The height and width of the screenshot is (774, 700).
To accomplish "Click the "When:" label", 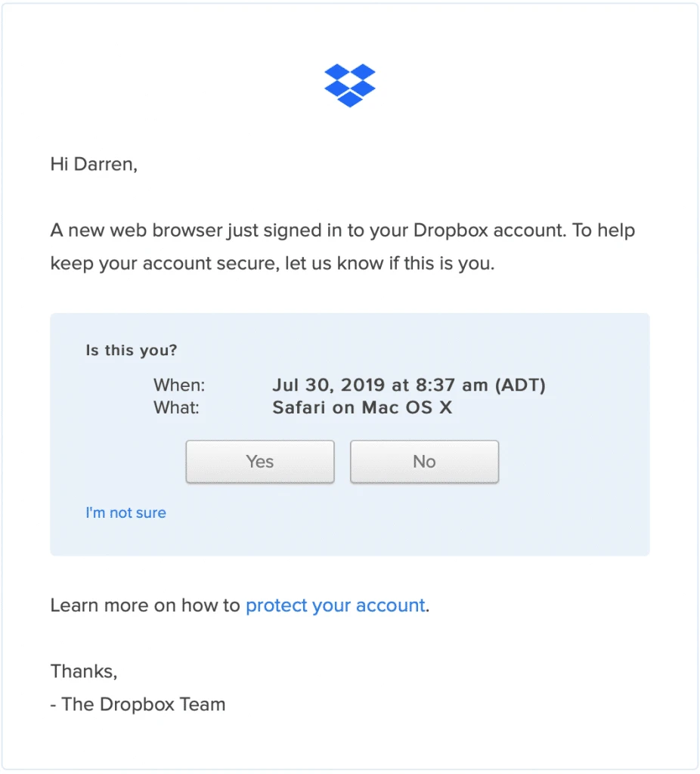I will point(179,385).
